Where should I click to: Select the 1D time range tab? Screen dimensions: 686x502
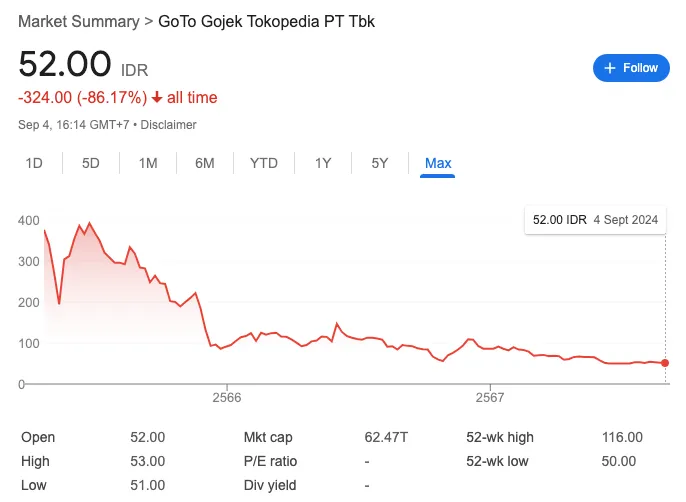pos(34,163)
